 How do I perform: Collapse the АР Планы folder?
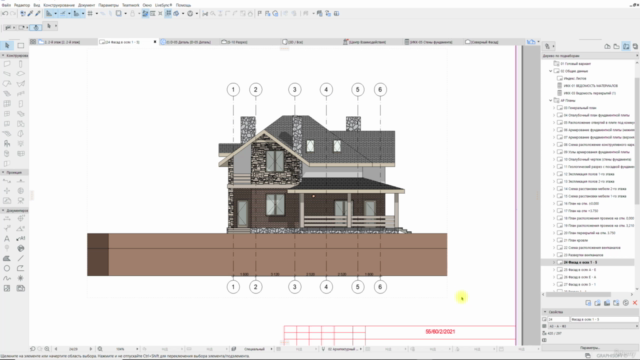point(551,100)
